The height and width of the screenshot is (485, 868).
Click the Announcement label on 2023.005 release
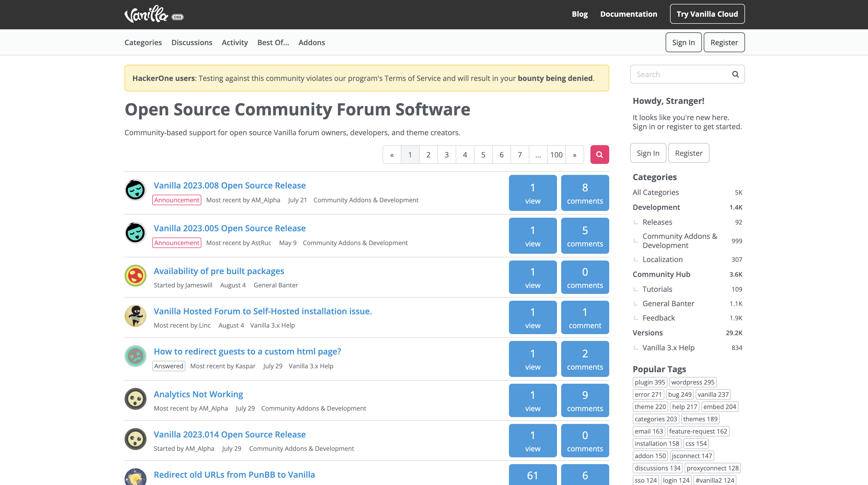pyautogui.click(x=177, y=243)
